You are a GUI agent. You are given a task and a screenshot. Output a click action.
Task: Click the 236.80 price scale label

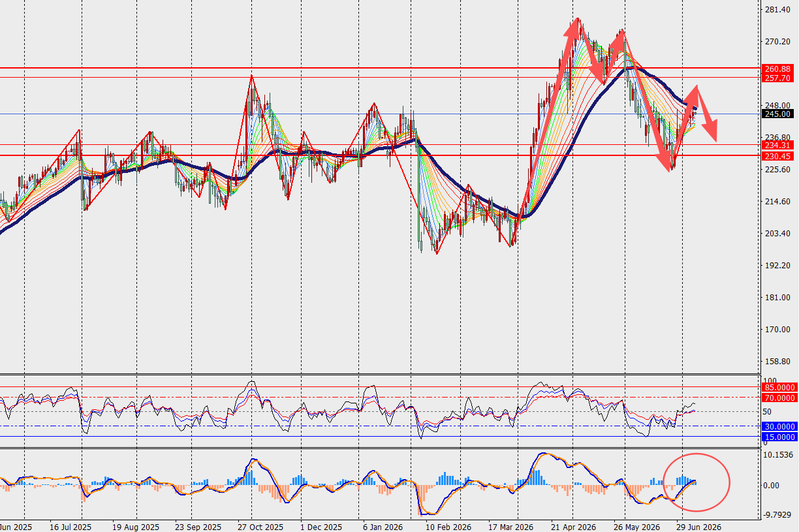tap(777, 138)
